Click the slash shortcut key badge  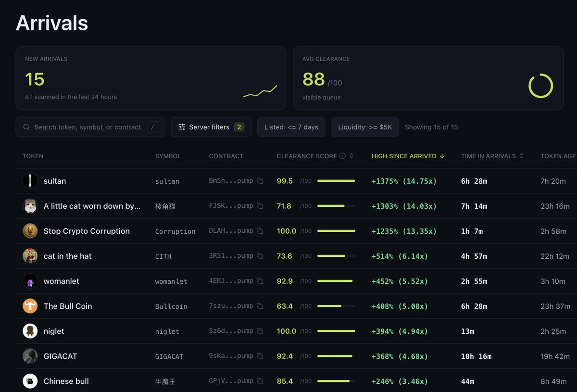pos(152,127)
